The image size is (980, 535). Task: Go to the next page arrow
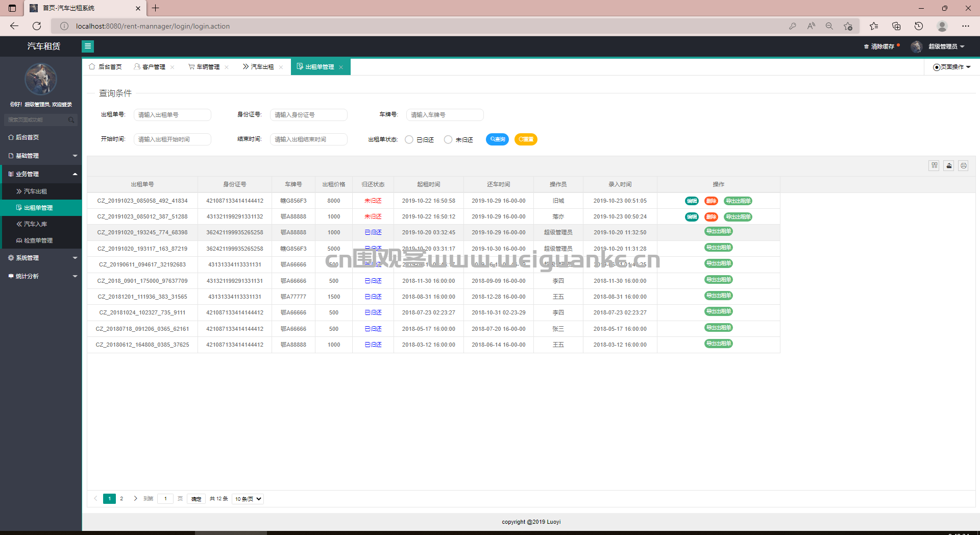pyautogui.click(x=135, y=499)
